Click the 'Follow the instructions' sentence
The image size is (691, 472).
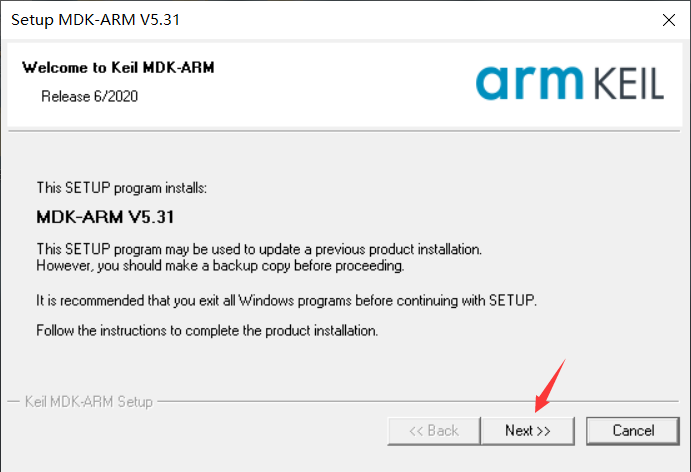pyautogui.click(x=206, y=329)
